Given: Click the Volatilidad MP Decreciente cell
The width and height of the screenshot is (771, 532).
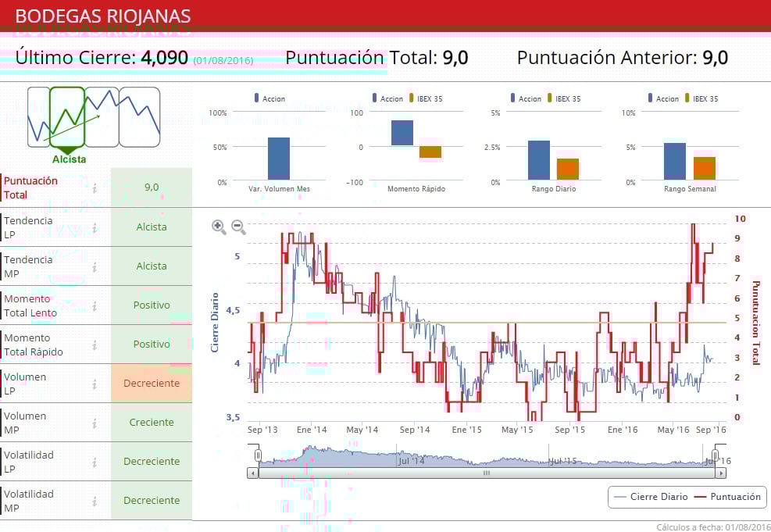Looking at the screenshot, I should pyautogui.click(x=152, y=501).
